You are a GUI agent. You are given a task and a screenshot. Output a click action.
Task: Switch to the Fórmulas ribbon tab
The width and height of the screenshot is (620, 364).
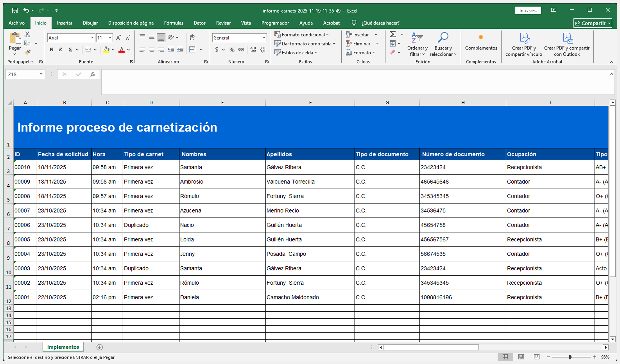pyautogui.click(x=174, y=23)
